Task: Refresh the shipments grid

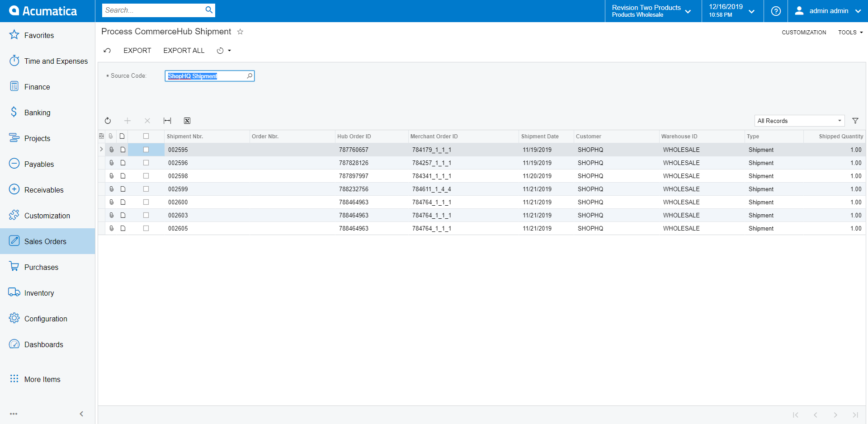Action: [x=108, y=121]
